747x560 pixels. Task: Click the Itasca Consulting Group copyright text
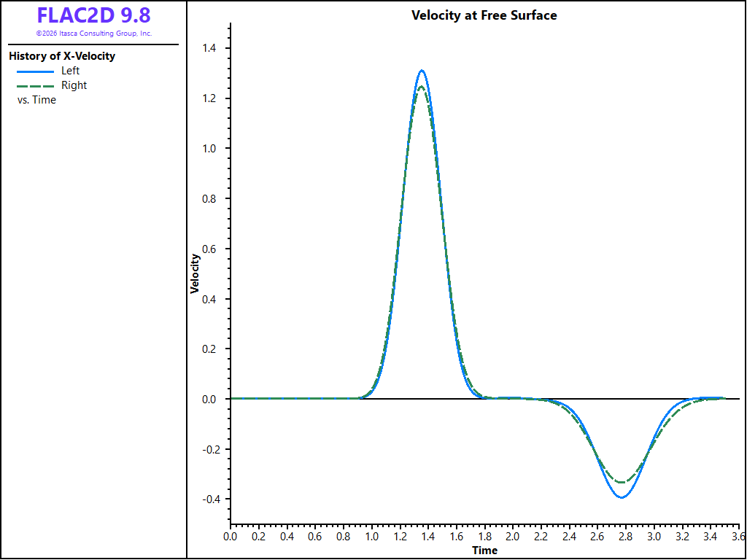pyautogui.click(x=94, y=34)
